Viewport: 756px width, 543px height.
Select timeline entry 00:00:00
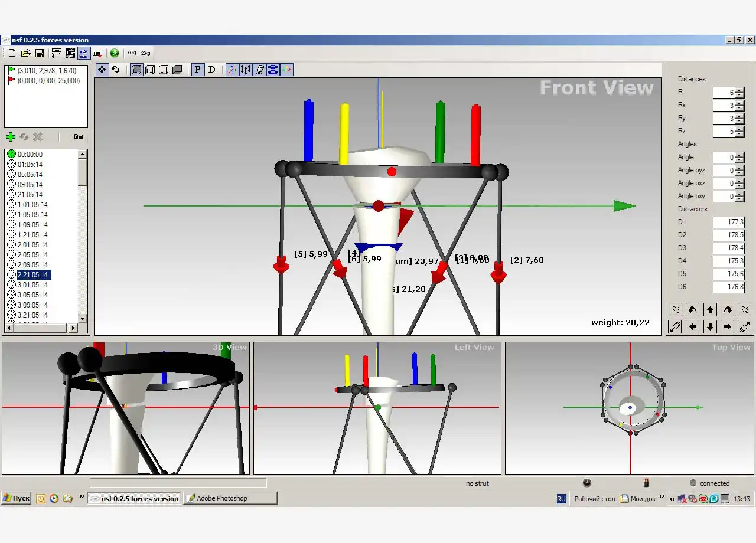click(25, 155)
